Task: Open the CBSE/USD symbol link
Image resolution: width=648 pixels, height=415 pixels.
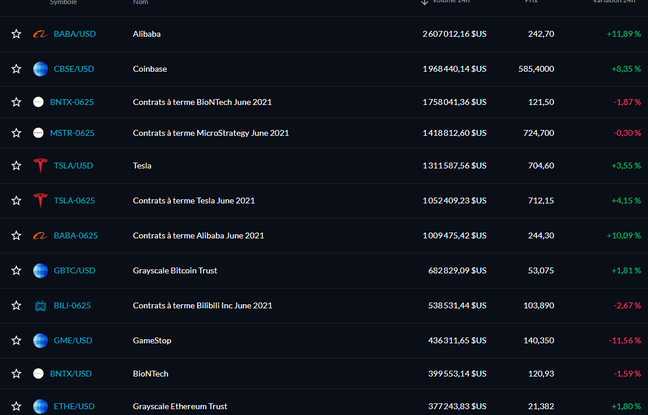Action: (x=74, y=69)
